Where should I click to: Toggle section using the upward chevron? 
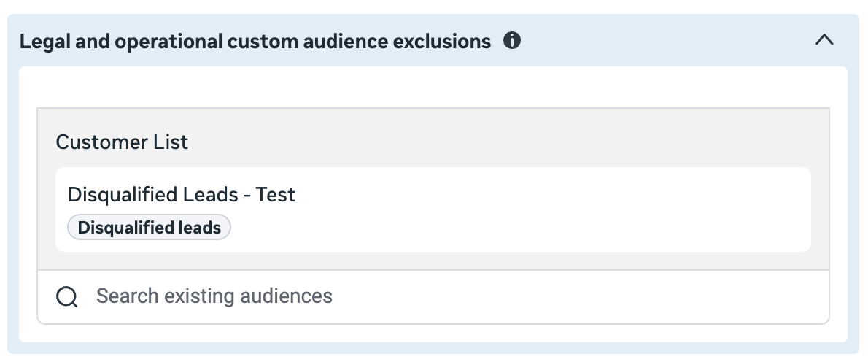tap(824, 40)
